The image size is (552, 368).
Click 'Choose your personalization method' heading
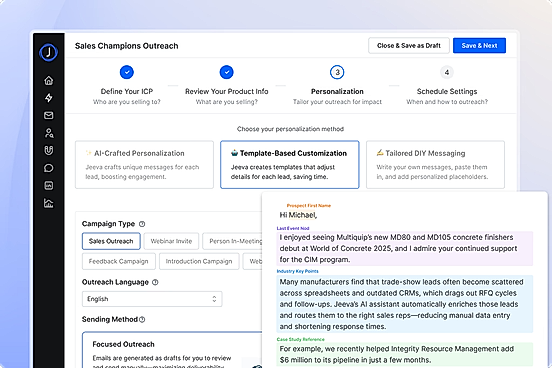pyautogui.click(x=290, y=129)
